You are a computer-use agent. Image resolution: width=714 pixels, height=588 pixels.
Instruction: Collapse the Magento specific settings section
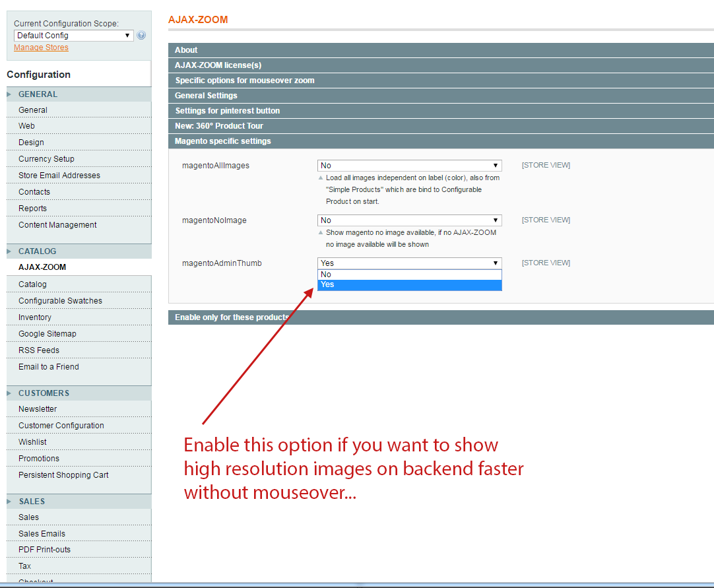click(441, 141)
